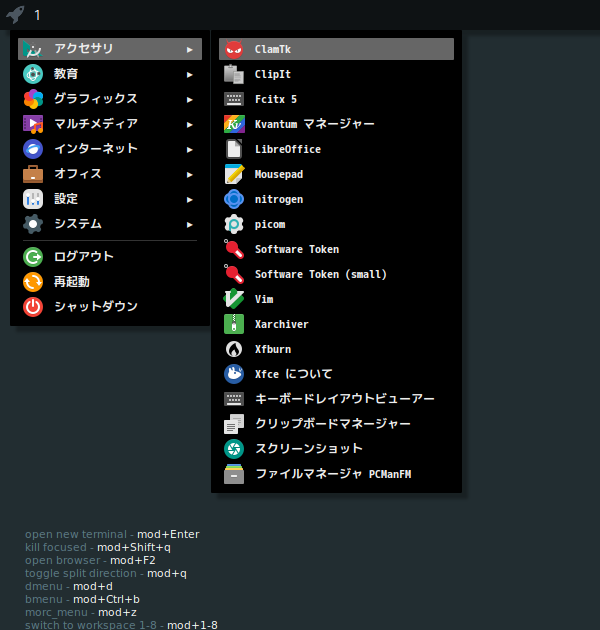The image size is (600, 630).
Task: Open the オフィス menu category
Action: click(x=110, y=174)
